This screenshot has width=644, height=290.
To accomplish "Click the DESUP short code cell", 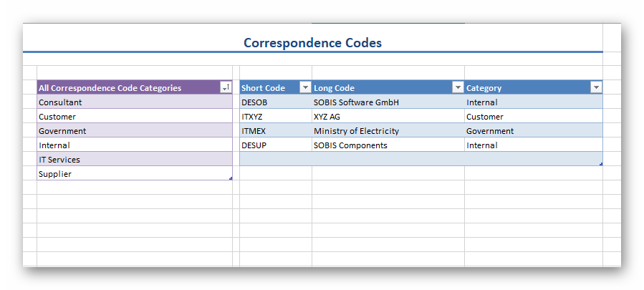I will pos(275,145).
